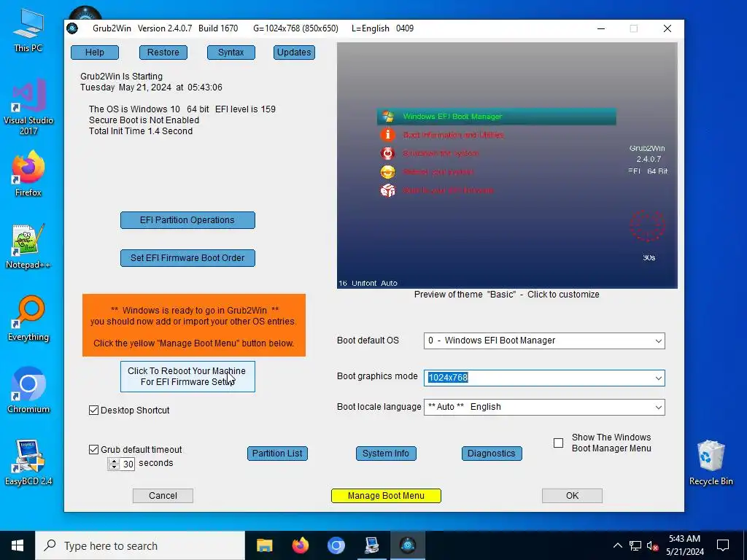Select the Chromium desktop shortcut

point(28,391)
